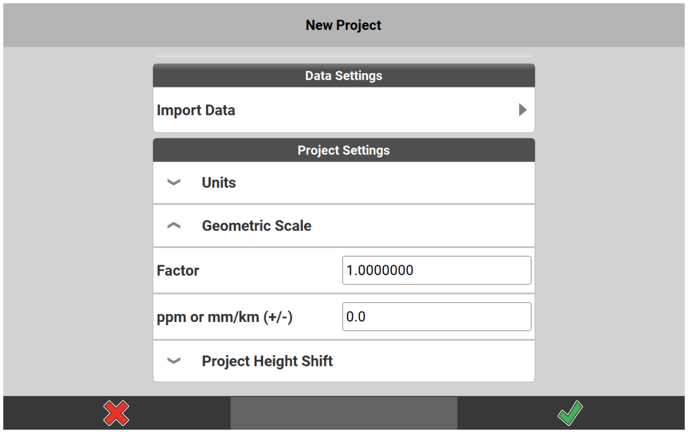The height and width of the screenshot is (432, 688).
Task: Click the Units section label
Action: pyautogui.click(x=219, y=183)
